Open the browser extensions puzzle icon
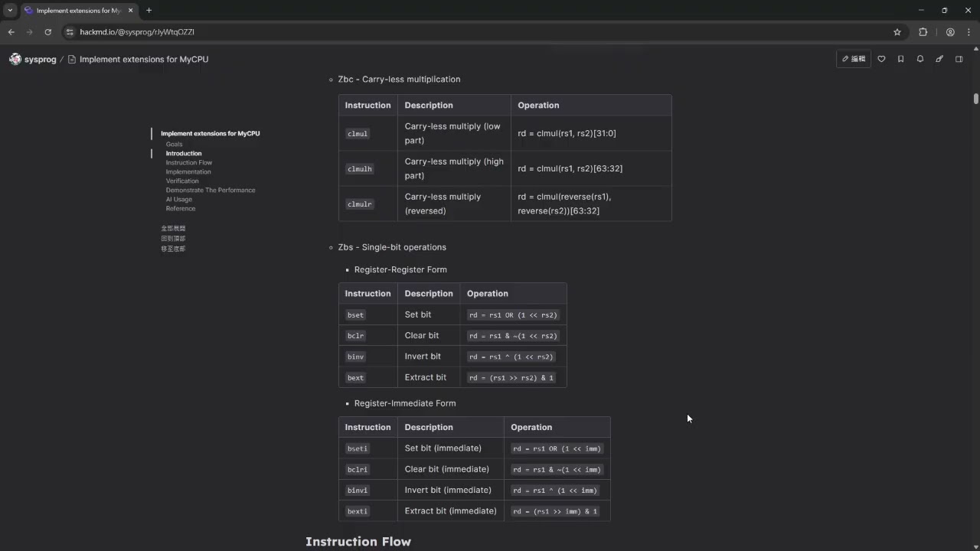Image resolution: width=980 pixels, height=551 pixels. point(923,32)
